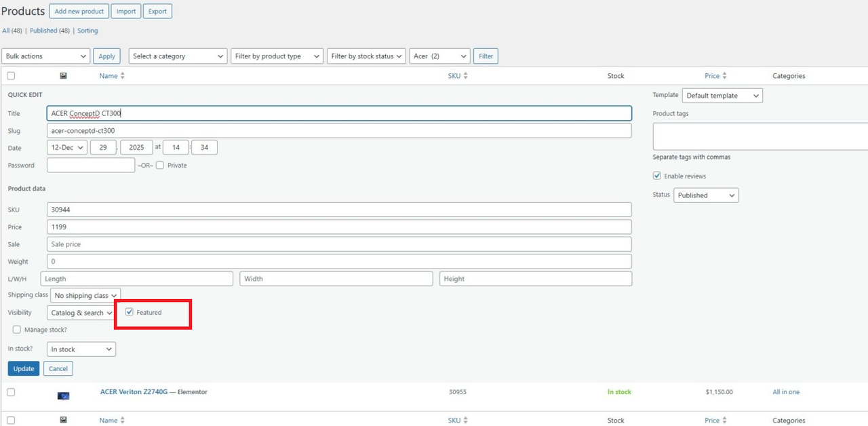Toggle the select-all checkbox in bottom header
Screen dimensions: 868x426
click(x=11, y=421)
